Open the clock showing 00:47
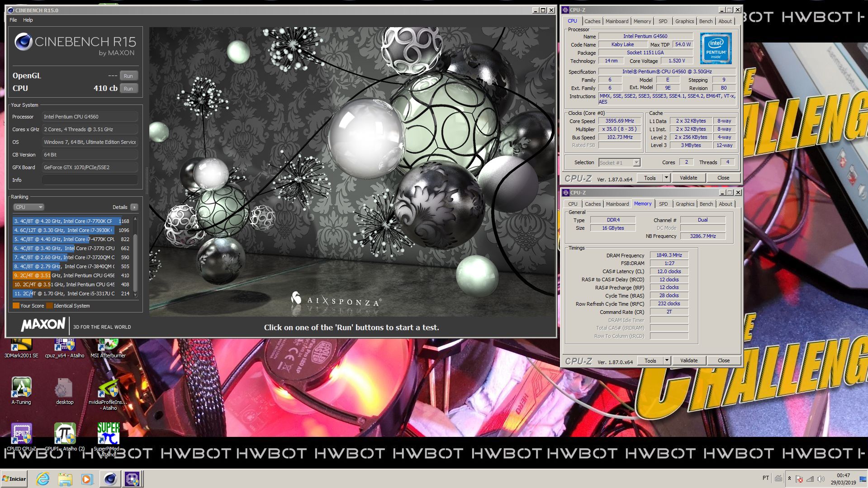868x488 pixels. [844, 479]
